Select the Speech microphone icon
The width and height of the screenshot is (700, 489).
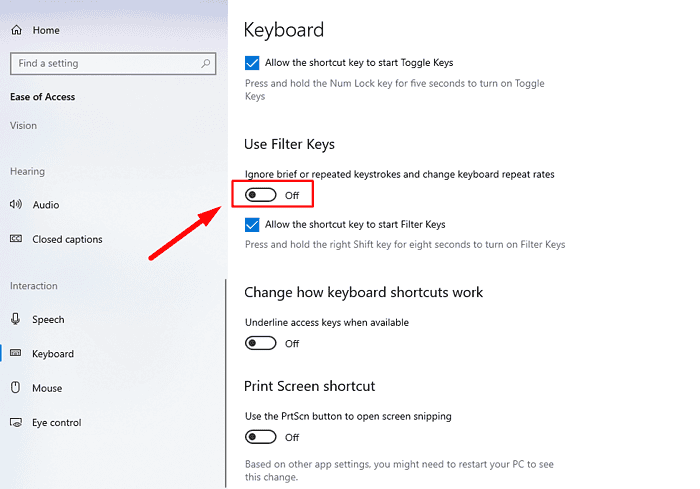pyautogui.click(x=16, y=320)
